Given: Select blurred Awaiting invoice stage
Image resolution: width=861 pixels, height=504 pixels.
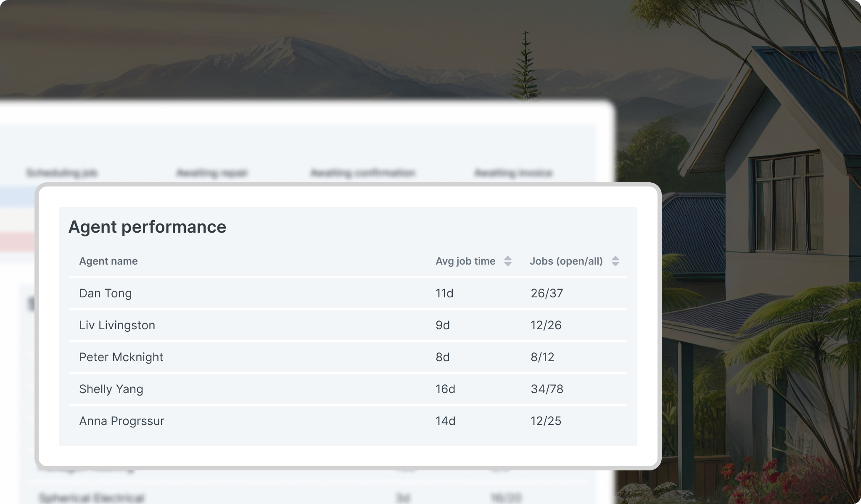Looking at the screenshot, I should (513, 173).
